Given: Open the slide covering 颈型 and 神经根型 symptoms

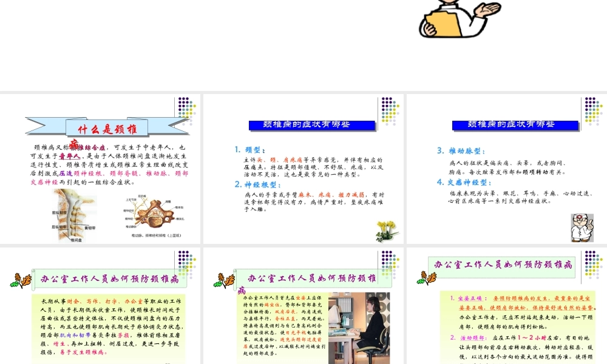Looking at the screenshot, I should pyautogui.click(x=303, y=169).
